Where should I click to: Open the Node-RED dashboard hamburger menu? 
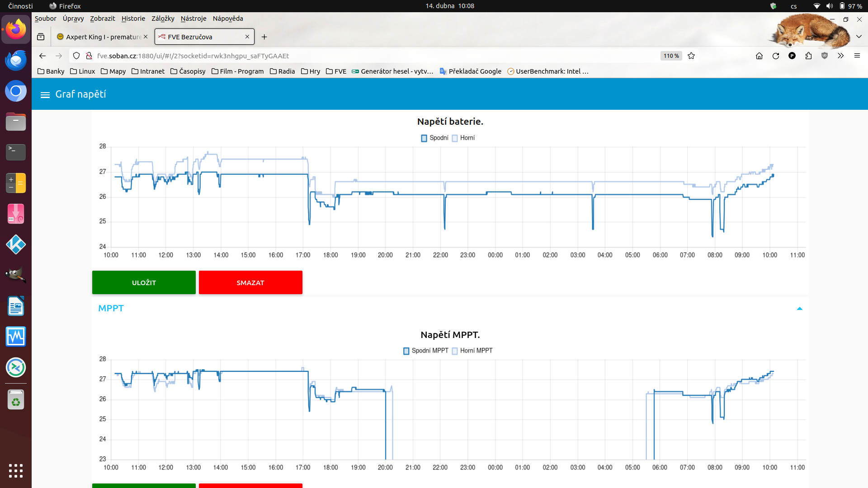(45, 95)
